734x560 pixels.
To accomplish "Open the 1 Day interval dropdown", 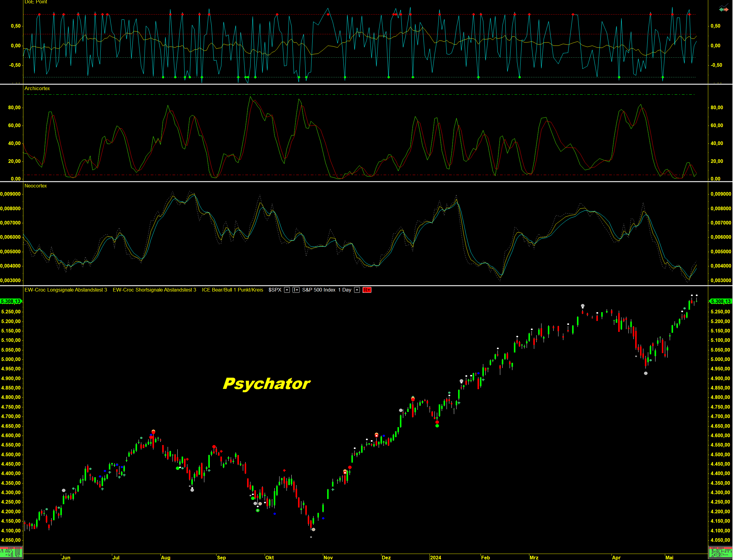I will coord(357,290).
